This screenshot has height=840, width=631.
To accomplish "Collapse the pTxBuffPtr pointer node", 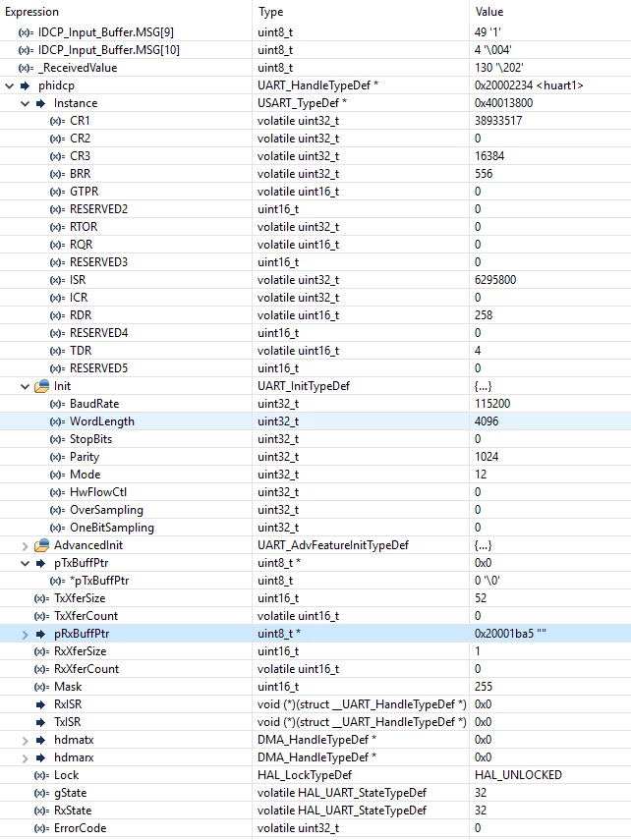I will pyautogui.click(x=25, y=563).
